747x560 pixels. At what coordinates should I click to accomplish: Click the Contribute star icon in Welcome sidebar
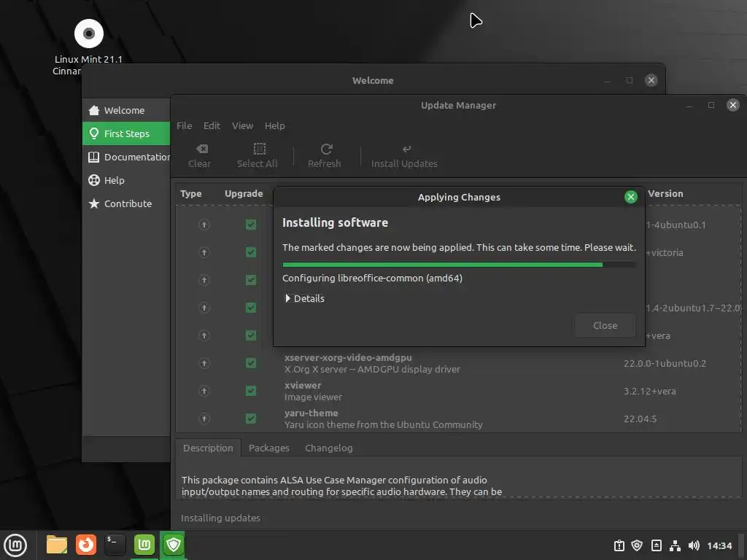click(x=94, y=204)
